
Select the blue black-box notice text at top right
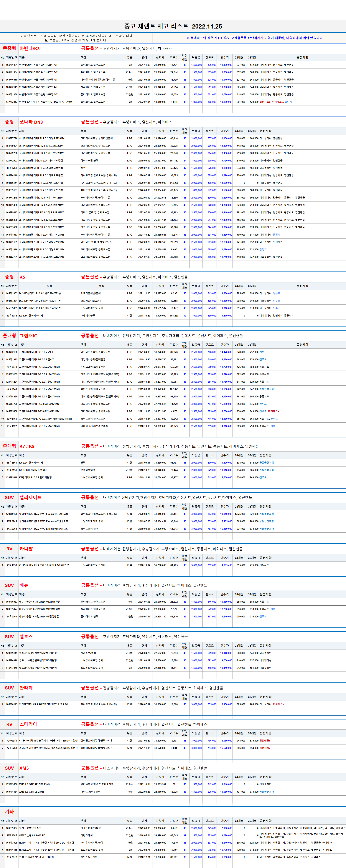(255, 38)
